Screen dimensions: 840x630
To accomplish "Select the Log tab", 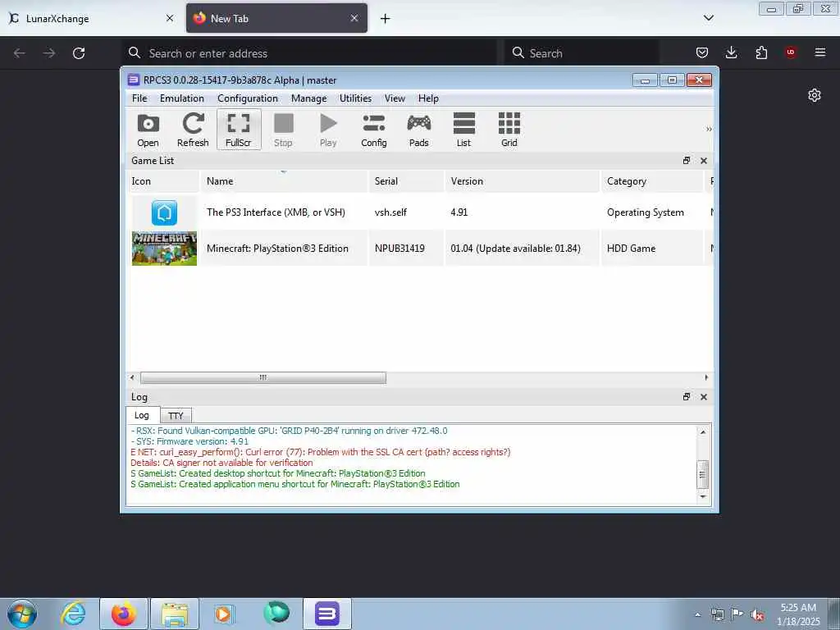I will (x=142, y=415).
